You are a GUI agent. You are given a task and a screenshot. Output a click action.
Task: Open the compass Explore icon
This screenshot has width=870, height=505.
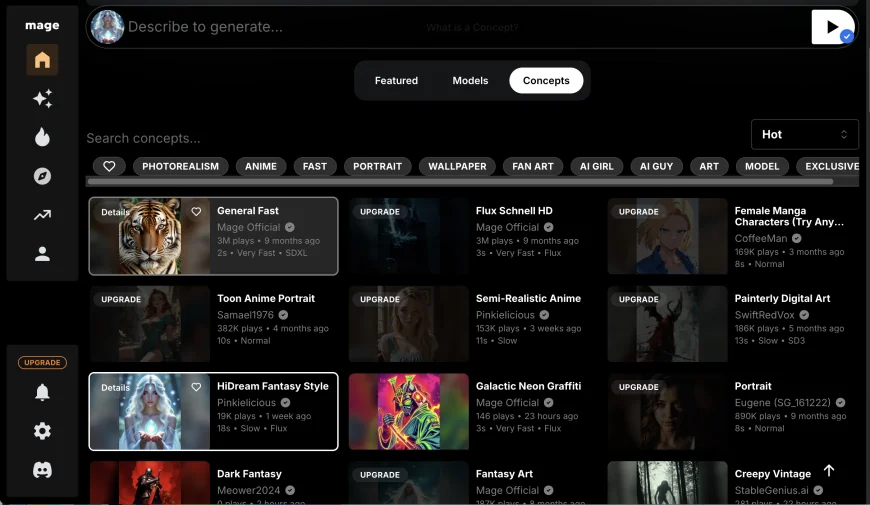tap(42, 176)
